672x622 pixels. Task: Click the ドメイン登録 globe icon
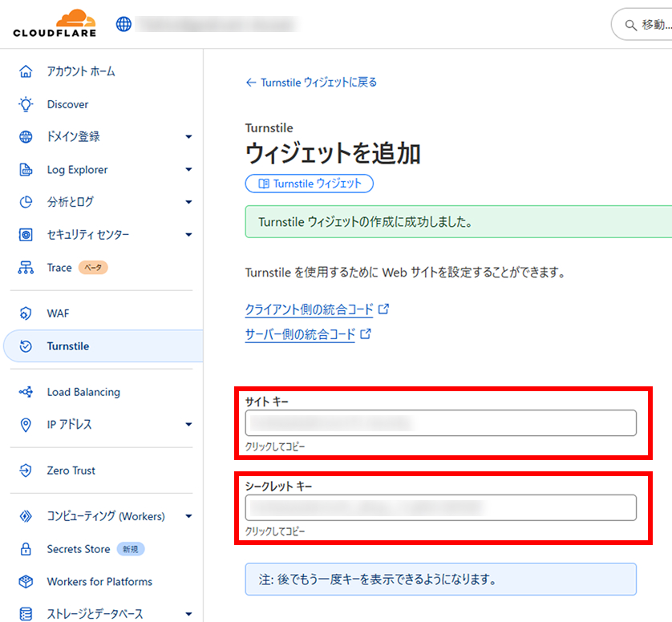(x=26, y=136)
